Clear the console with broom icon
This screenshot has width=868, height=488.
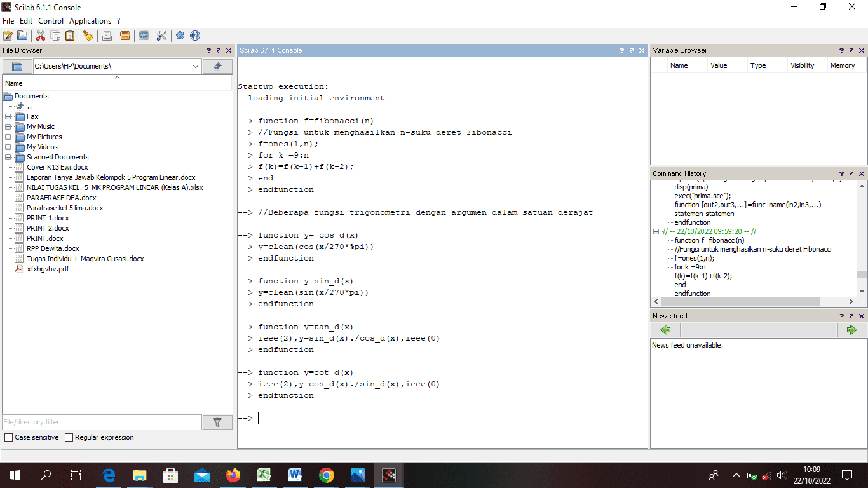pyautogui.click(x=88, y=36)
